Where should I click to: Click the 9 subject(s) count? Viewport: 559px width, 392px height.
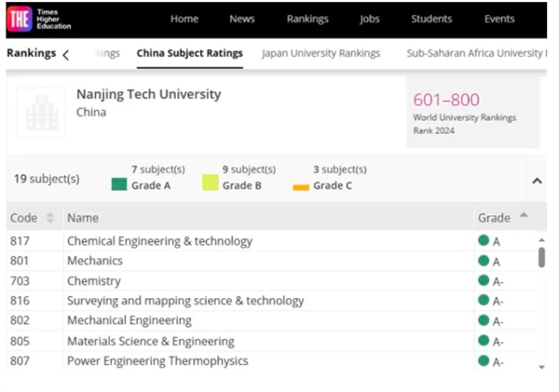pos(249,169)
